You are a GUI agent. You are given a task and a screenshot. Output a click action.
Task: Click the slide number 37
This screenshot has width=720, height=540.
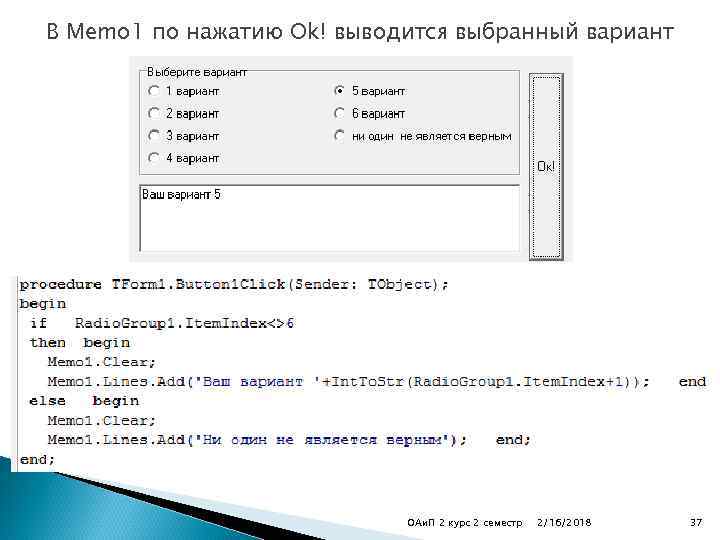click(x=696, y=522)
